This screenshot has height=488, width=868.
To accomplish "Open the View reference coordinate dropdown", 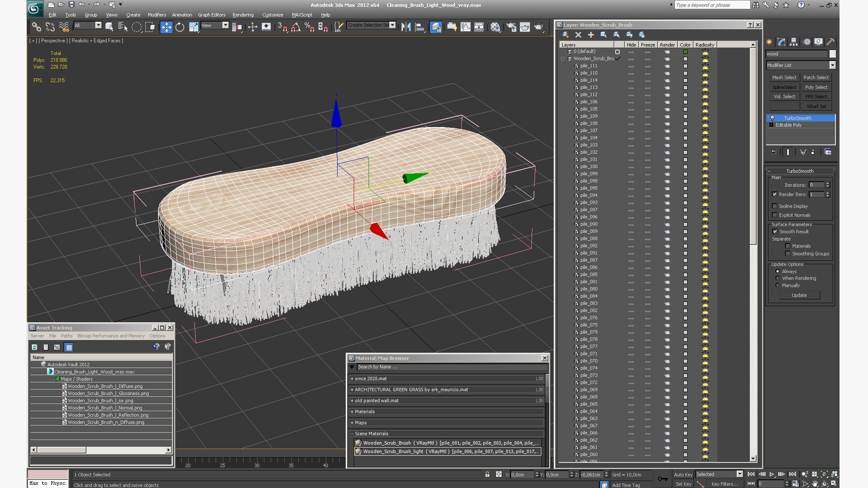I will click(x=225, y=25).
